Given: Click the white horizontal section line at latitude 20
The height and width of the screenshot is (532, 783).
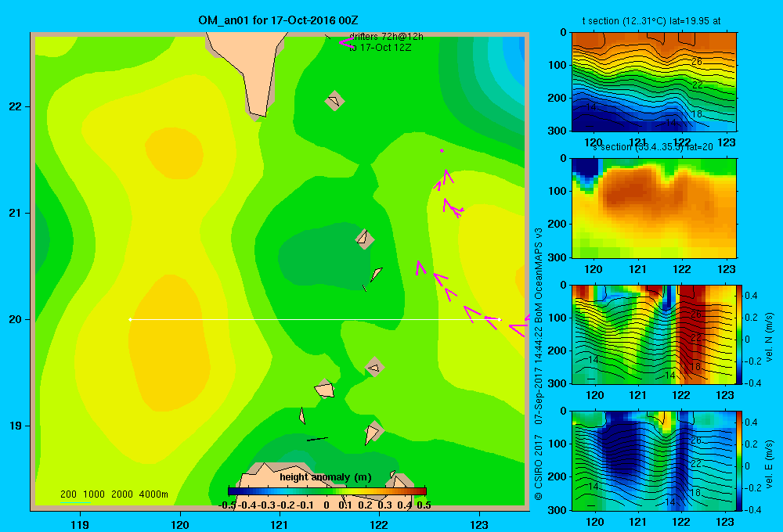Looking at the screenshot, I should pyautogui.click(x=315, y=319).
